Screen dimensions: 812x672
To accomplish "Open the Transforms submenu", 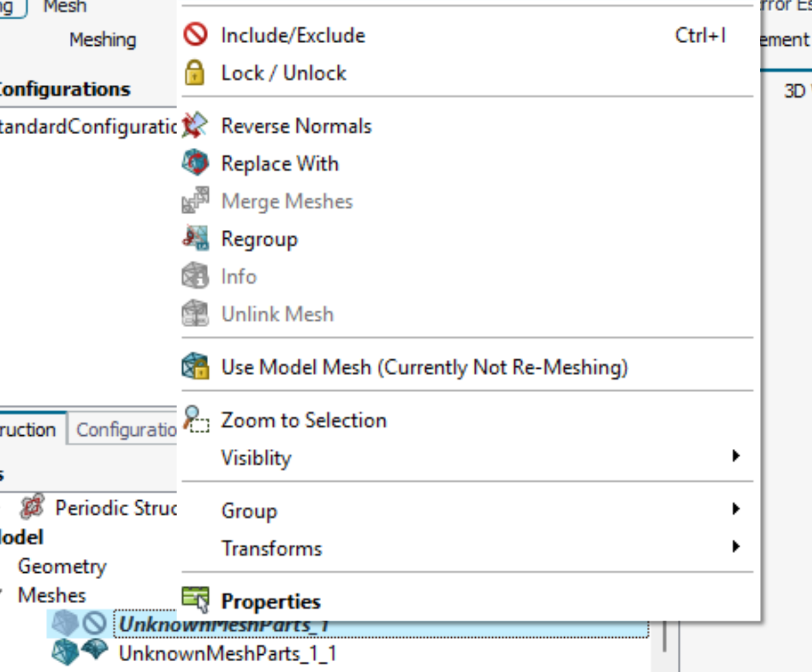I will pos(271,548).
